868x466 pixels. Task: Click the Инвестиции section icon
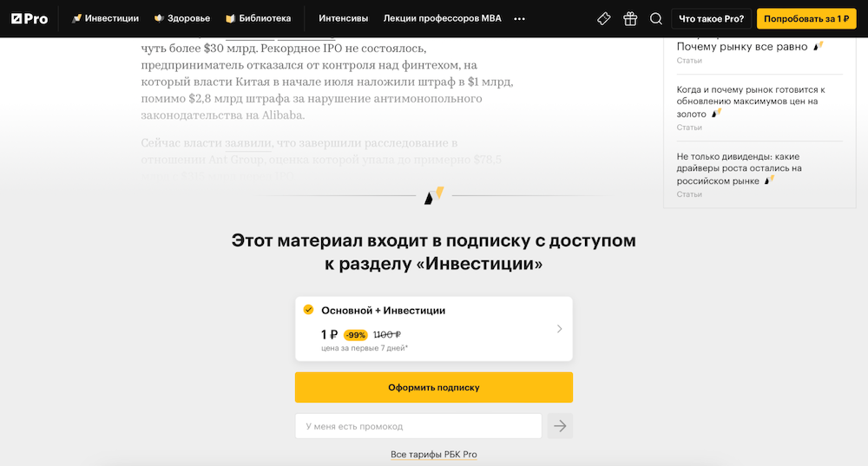77,18
